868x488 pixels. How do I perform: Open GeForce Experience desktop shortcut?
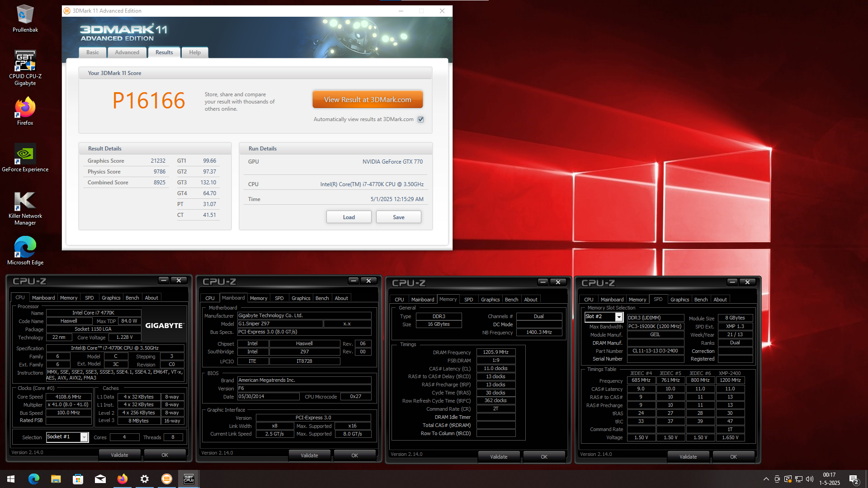(x=25, y=158)
